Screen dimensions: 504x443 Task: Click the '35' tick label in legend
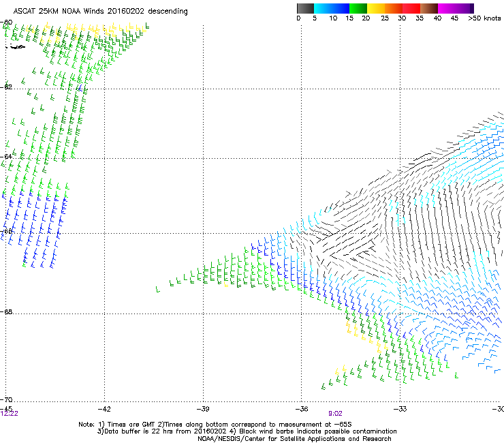click(x=420, y=18)
